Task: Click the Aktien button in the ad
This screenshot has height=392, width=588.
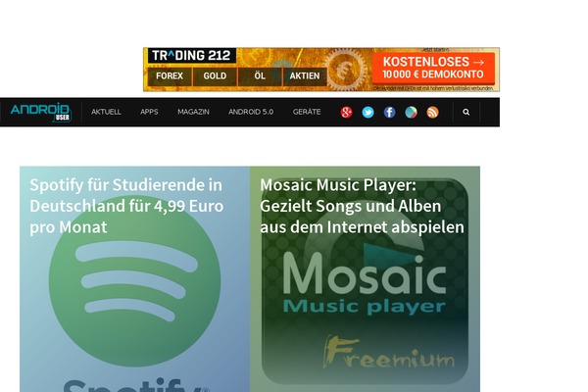Action: pyautogui.click(x=305, y=76)
